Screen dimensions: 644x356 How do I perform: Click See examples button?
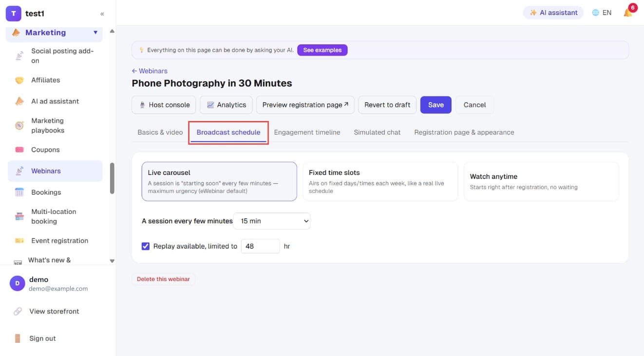coord(322,50)
